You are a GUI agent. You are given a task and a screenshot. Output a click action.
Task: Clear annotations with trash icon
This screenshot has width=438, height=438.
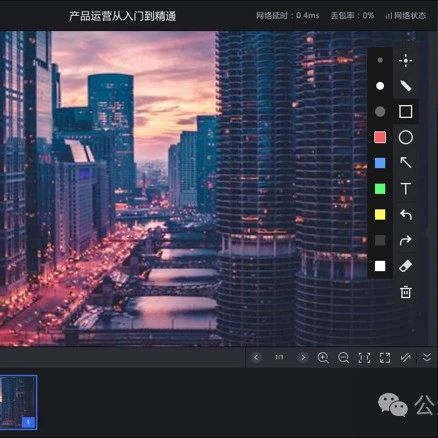pos(406,292)
